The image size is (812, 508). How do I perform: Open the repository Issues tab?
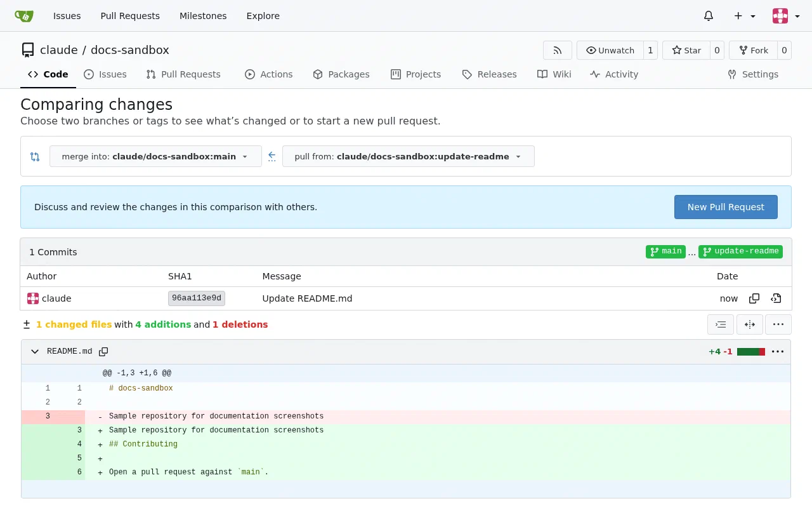pyautogui.click(x=105, y=74)
